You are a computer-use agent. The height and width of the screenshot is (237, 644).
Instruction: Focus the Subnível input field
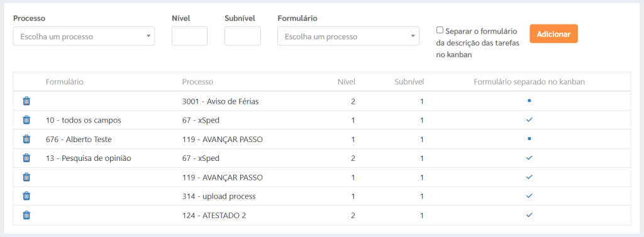(x=242, y=36)
